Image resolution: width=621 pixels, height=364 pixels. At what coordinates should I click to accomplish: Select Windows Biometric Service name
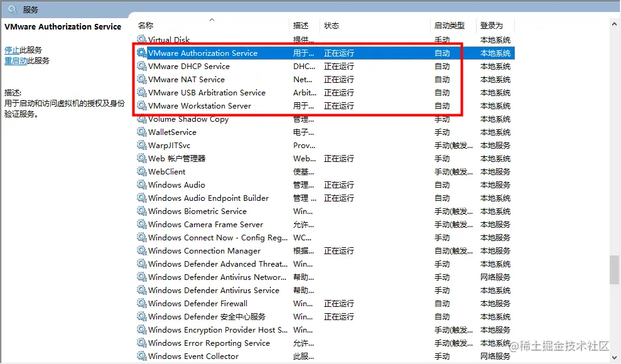point(197,211)
